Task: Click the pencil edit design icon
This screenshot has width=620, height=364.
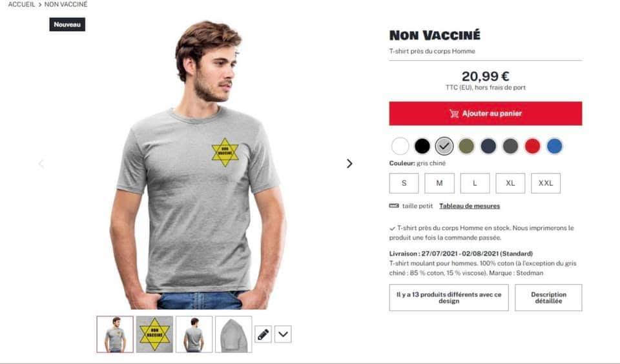Action: (263, 334)
